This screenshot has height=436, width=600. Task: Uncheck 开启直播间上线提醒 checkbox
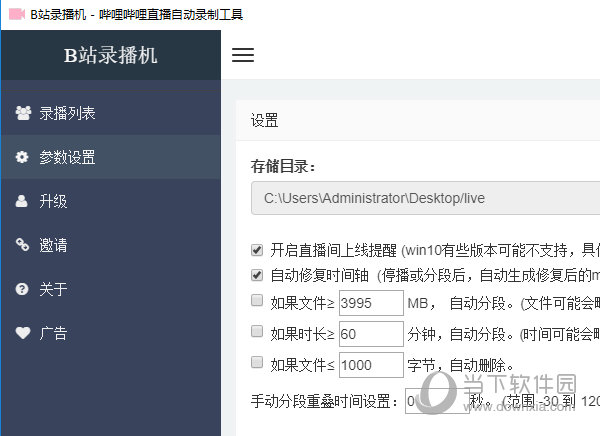coord(257,250)
